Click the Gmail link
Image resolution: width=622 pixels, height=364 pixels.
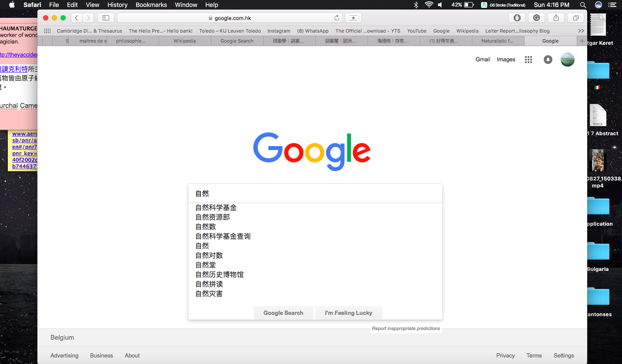[x=483, y=60]
